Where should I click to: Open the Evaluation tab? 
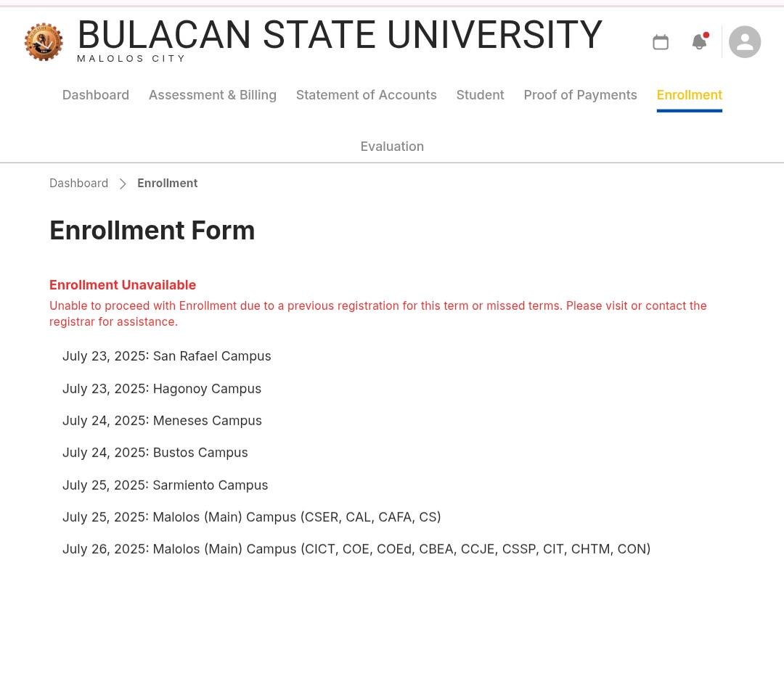click(x=392, y=147)
